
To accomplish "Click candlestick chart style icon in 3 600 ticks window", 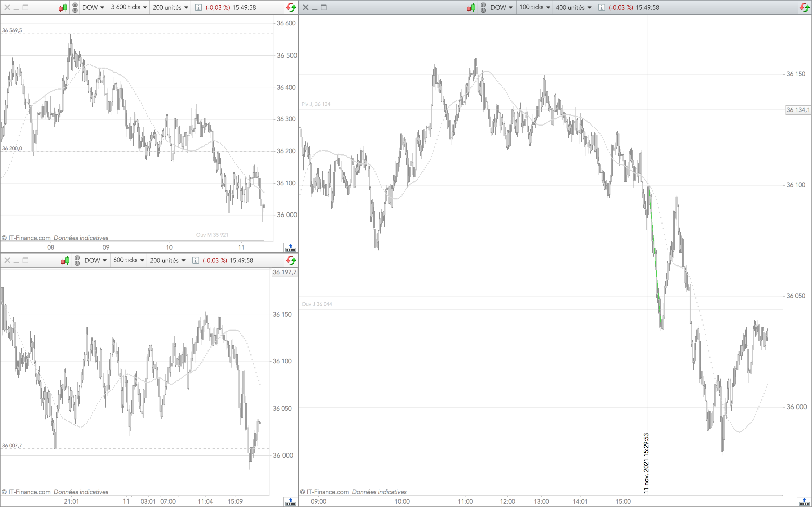I will coord(63,7).
